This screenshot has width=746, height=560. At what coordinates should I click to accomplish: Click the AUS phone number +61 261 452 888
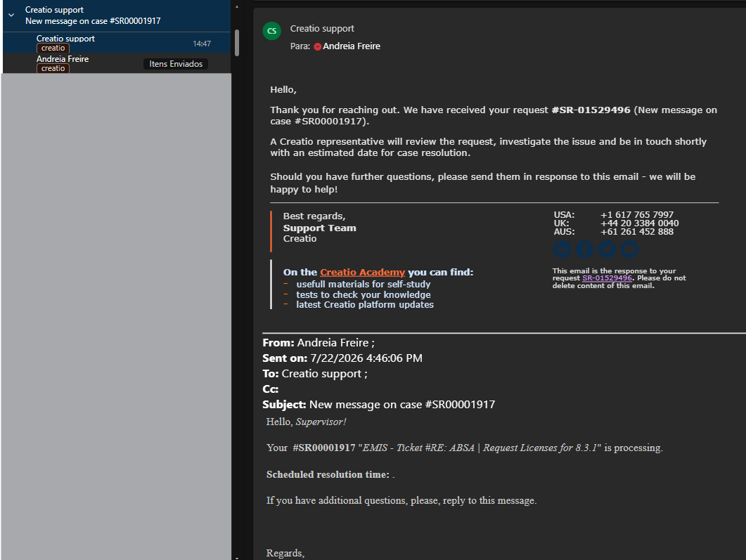pos(636,232)
